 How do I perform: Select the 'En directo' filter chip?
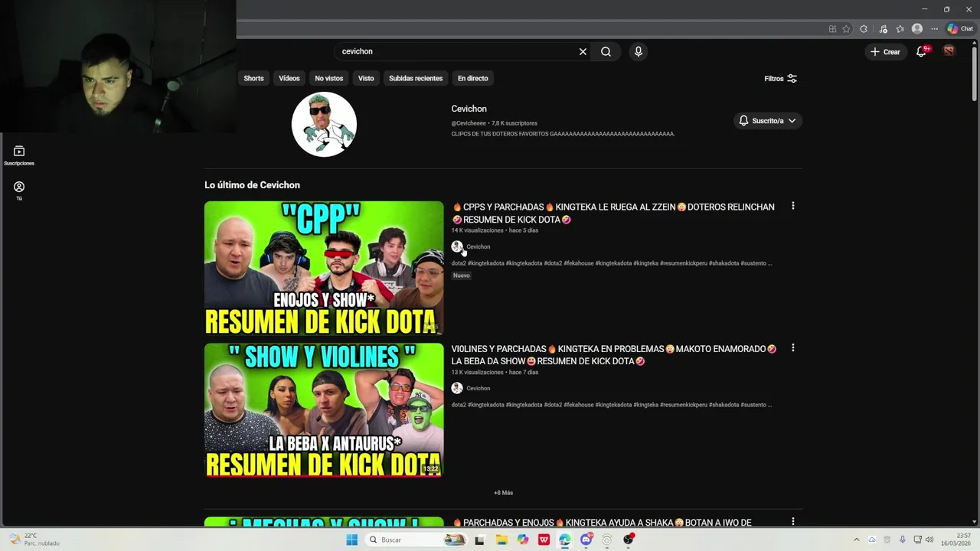(x=472, y=78)
